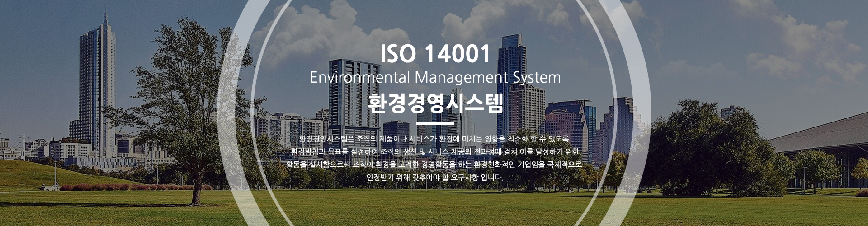Click the 환경경영시스템 title text
Viewport: 868px width, 226px height.
[x=435, y=104]
